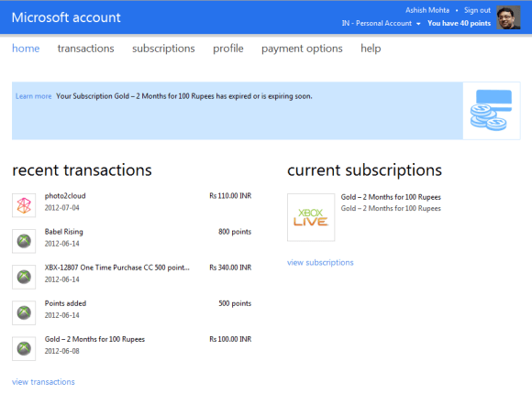Open the Xbox LIVE subscription thumbnail
This screenshot has height=394, width=532.
tap(311, 217)
